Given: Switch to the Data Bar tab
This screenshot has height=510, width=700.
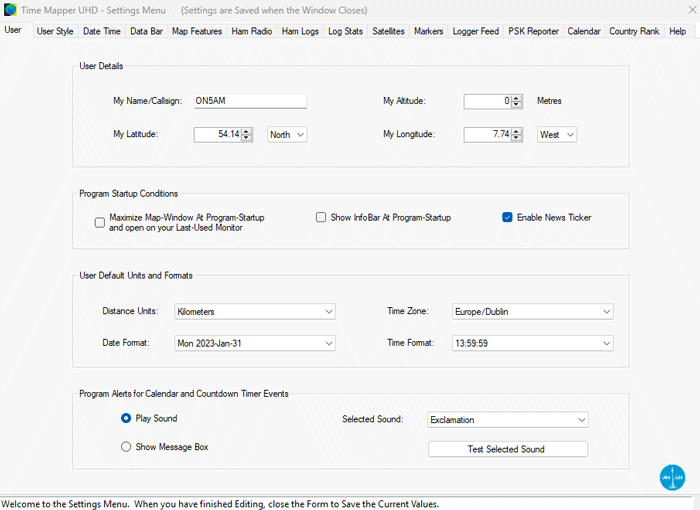Looking at the screenshot, I should (x=146, y=31).
